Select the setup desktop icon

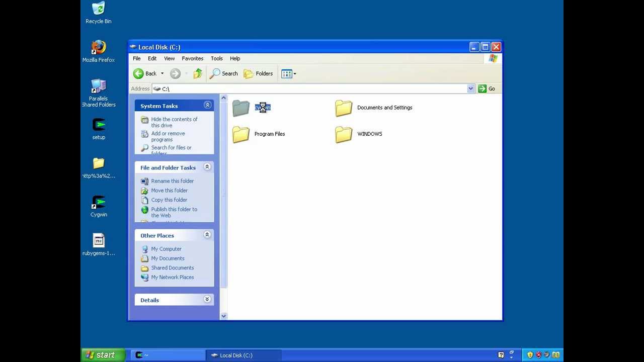pyautogui.click(x=99, y=129)
